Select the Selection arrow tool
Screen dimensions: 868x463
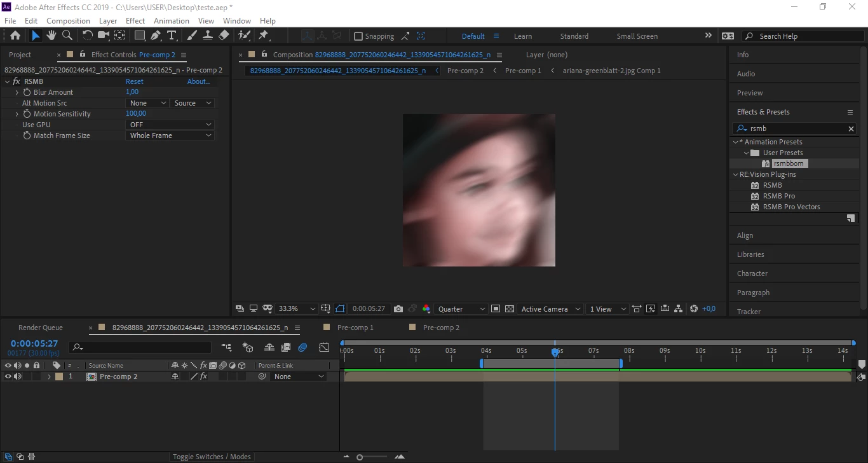point(36,36)
